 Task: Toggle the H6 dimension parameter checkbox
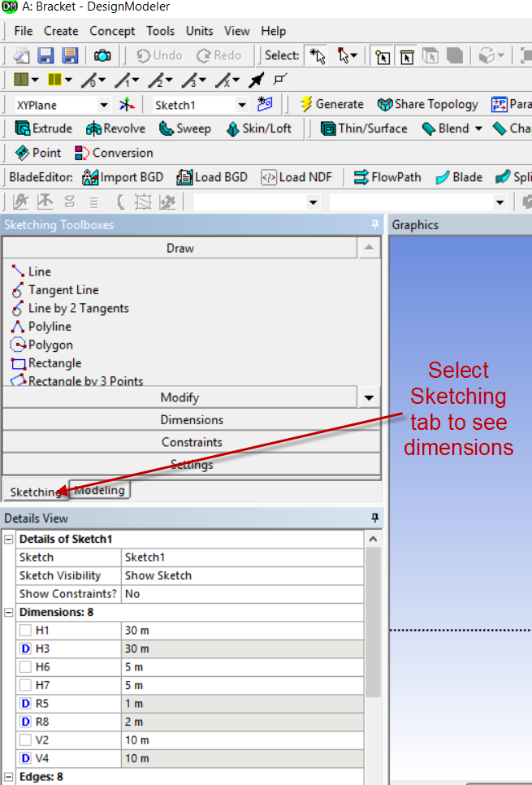coord(25,667)
